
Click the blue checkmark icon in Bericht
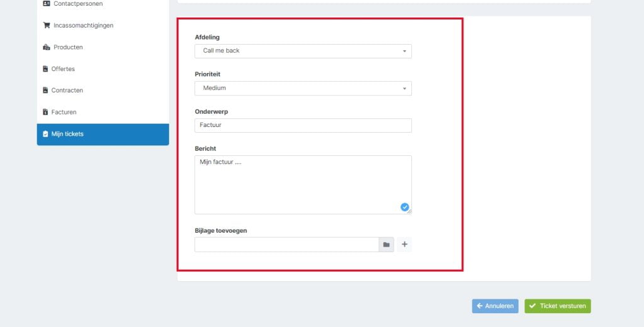[404, 207]
